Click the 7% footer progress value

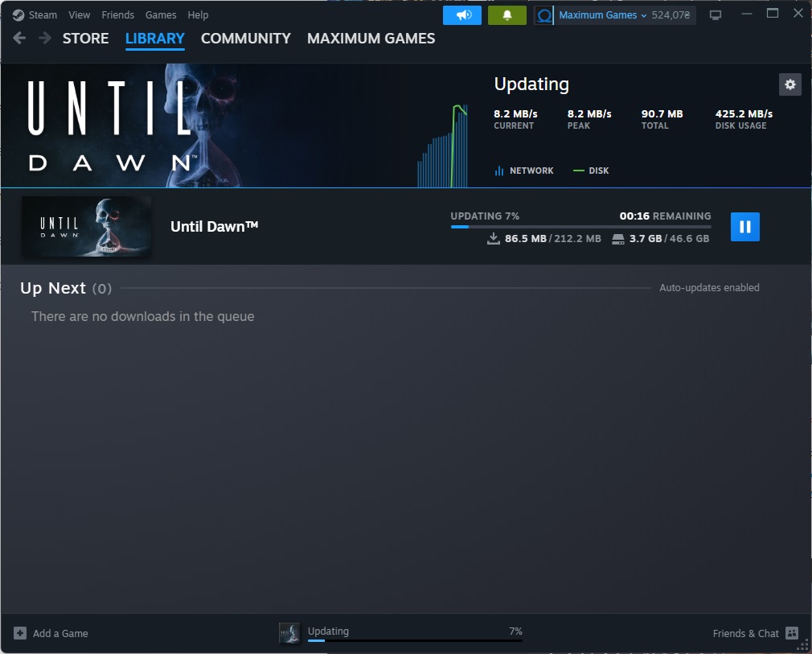point(515,631)
